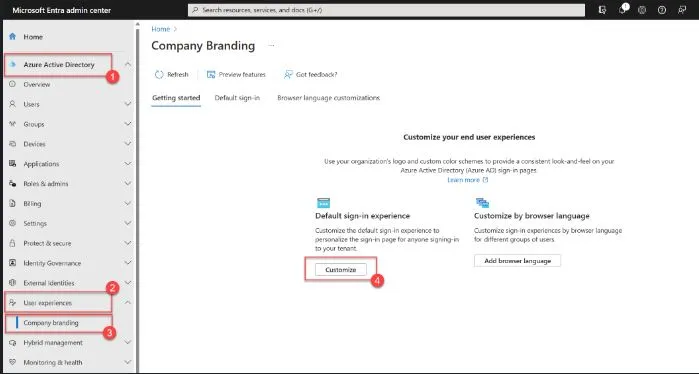Click the Add browser language button
699x374 pixels.
click(518, 261)
